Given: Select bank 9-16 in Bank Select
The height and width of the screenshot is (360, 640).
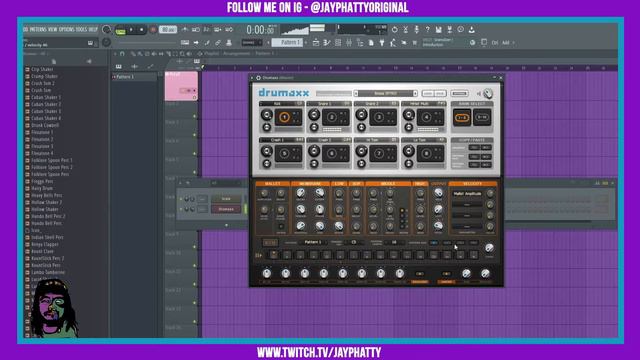Looking at the screenshot, I should 482,118.
